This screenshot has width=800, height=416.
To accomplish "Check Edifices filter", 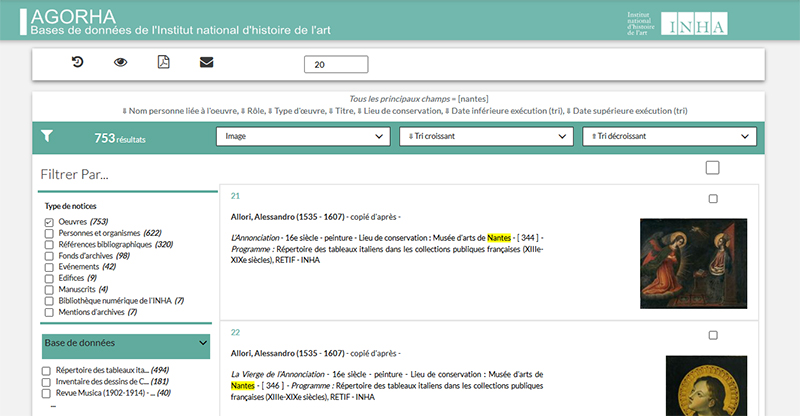I will (49, 278).
